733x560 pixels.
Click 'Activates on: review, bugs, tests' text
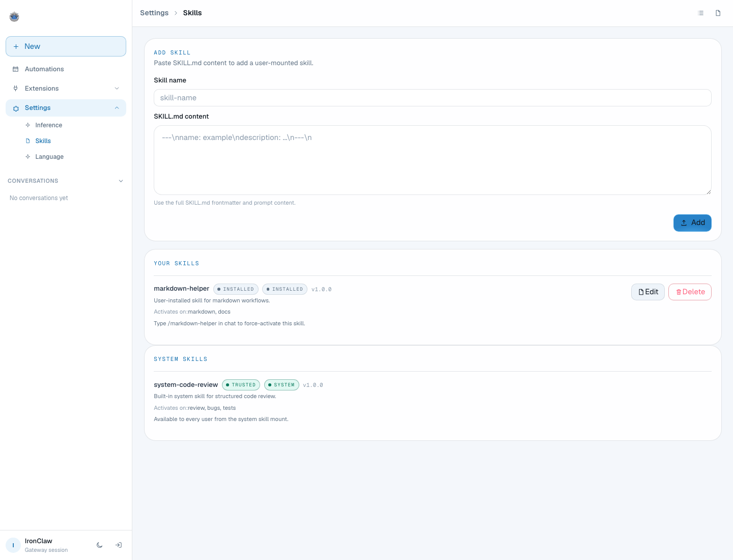195,408
